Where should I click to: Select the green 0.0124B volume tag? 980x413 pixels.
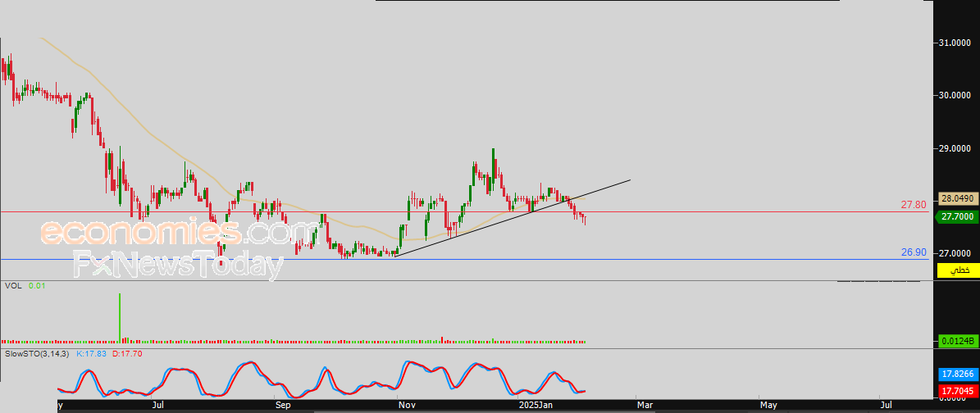click(x=958, y=341)
